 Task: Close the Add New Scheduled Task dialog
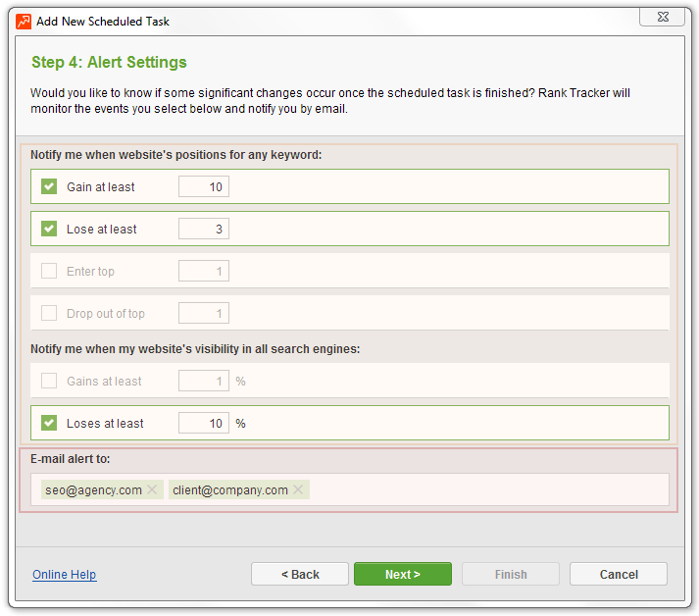click(x=663, y=17)
